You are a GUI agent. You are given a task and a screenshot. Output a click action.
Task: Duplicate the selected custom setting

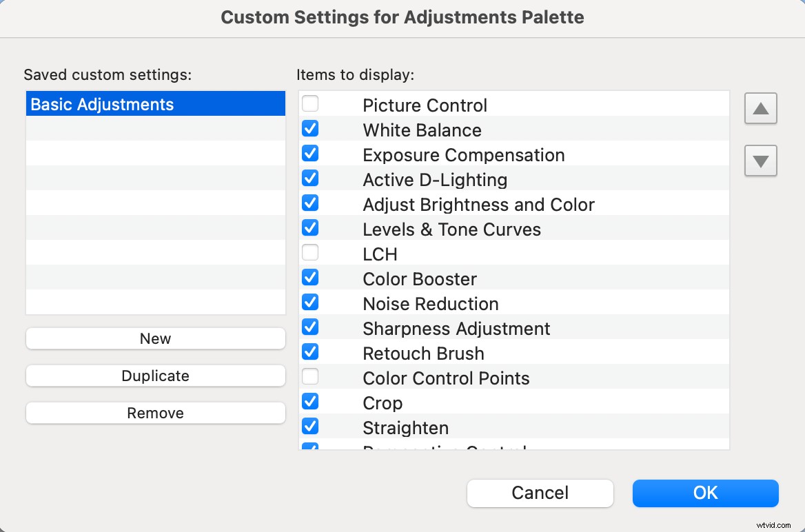[155, 376]
